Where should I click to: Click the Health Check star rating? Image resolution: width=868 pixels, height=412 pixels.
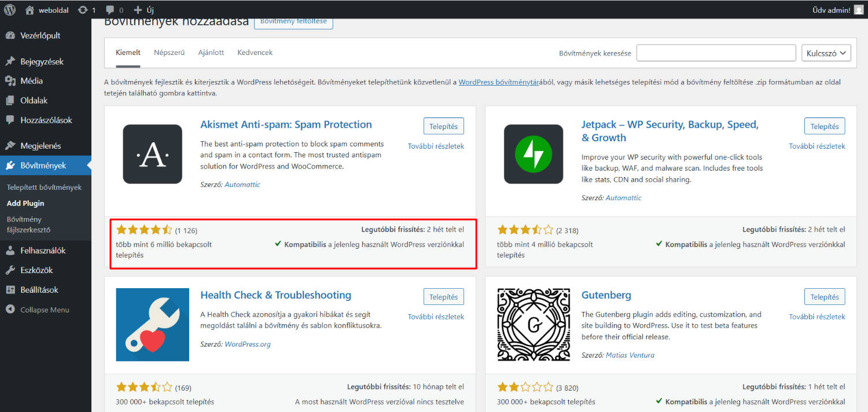[x=144, y=387]
